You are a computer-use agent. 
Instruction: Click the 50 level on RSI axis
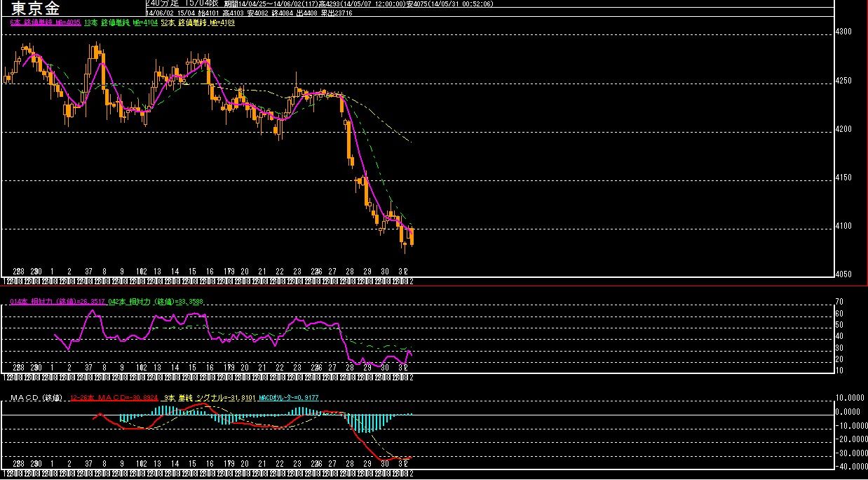tap(839, 325)
